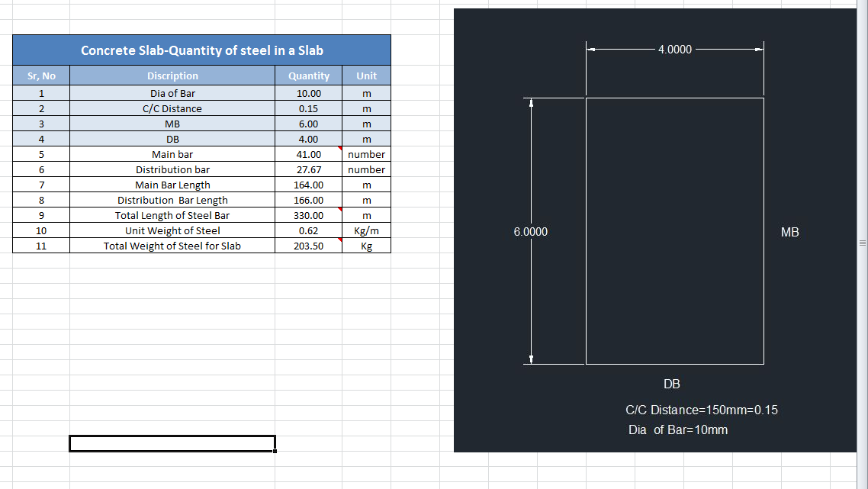Click the 6.0000 dimension label in the diagram

pyautogui.click(x=529, y=231)
